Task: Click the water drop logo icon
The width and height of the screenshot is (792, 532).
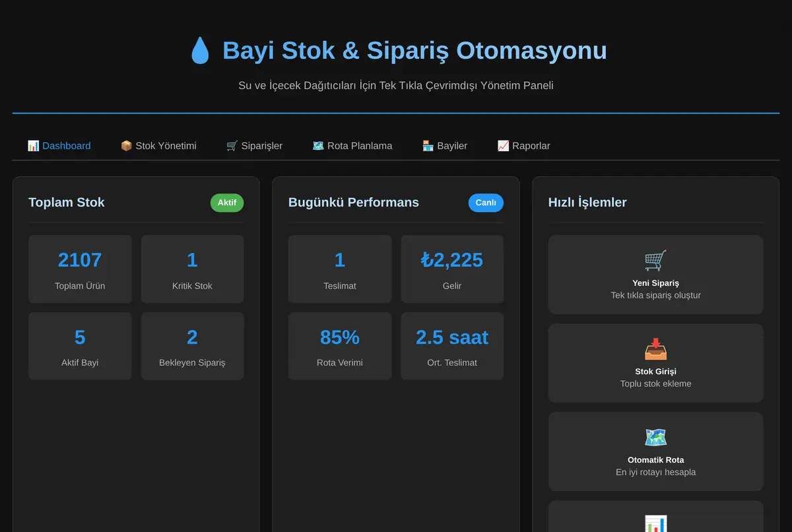Action: tap(200, 51)
